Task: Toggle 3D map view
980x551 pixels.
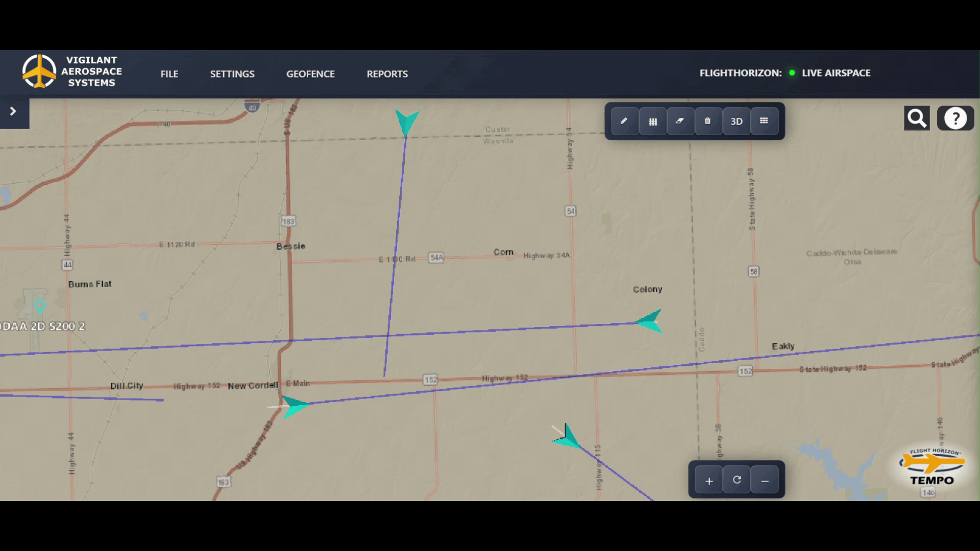Action: 736,121
